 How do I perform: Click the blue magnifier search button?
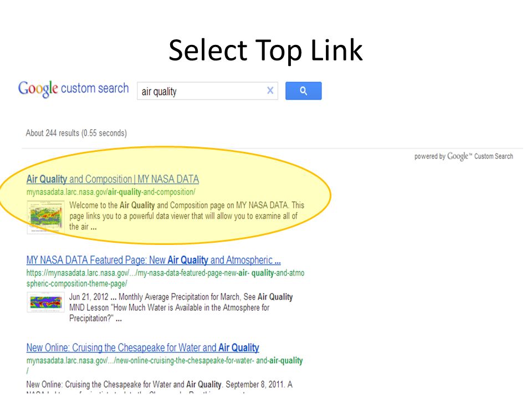pyautogui.click(x=303, y=90)
